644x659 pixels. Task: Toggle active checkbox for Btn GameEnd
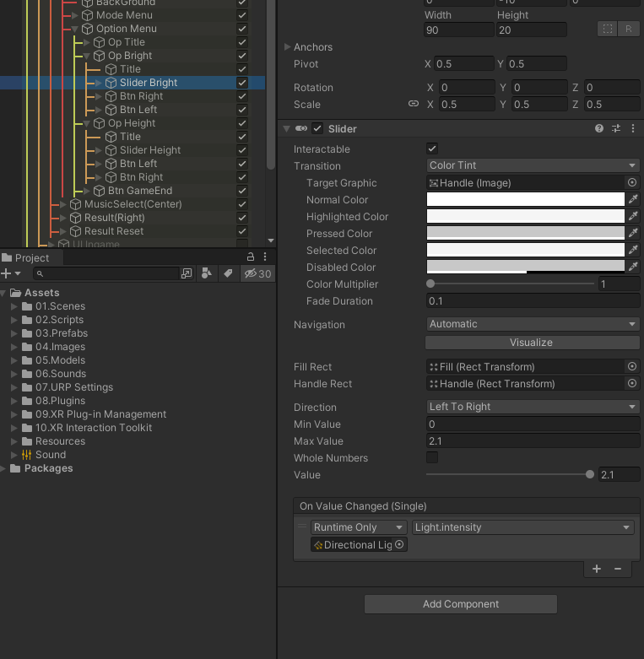tap(241, 191)
